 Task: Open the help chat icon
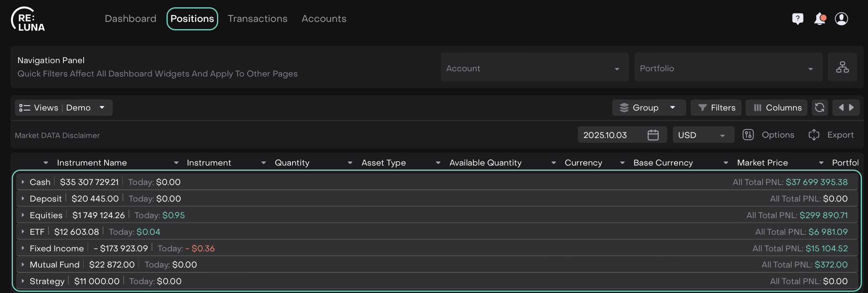[x=797, y=19]
